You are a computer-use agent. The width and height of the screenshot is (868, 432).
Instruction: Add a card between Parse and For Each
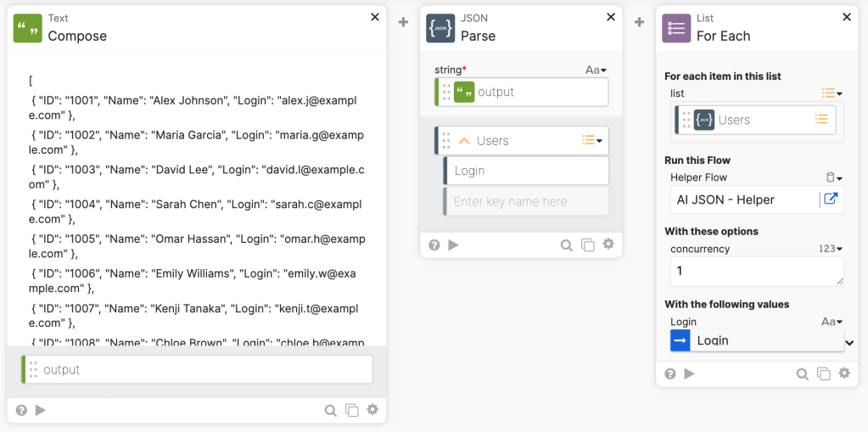pyautogui.click(x=640, y=22)
